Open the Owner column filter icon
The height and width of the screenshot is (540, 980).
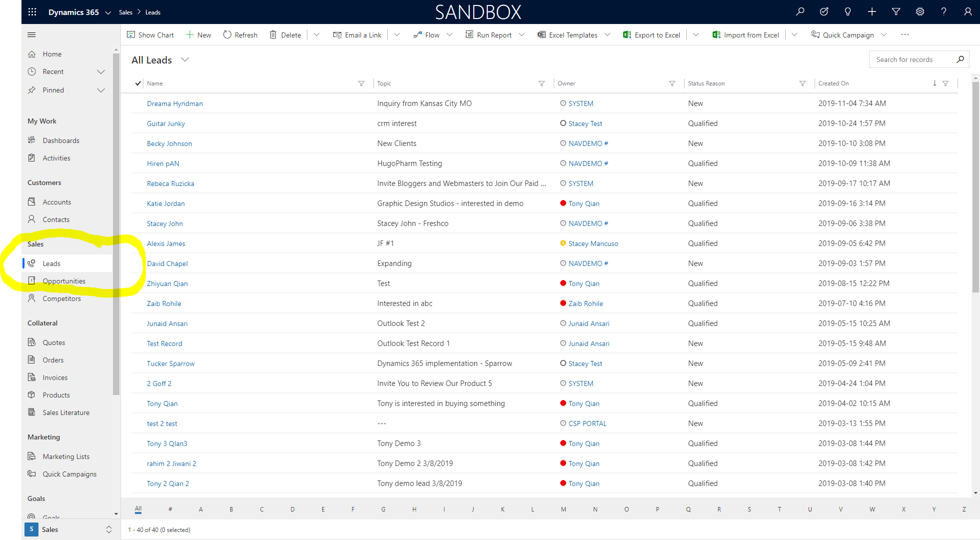[x=672, y=83]
